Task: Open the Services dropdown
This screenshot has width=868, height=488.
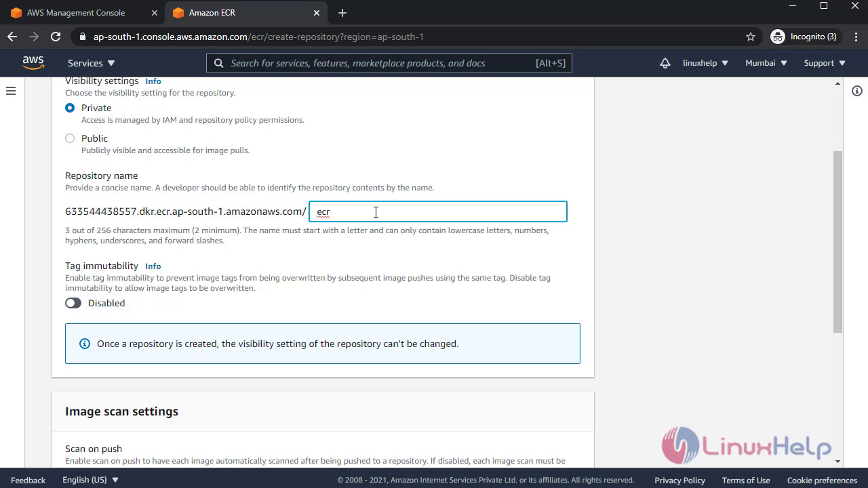Action: (91, 63)
